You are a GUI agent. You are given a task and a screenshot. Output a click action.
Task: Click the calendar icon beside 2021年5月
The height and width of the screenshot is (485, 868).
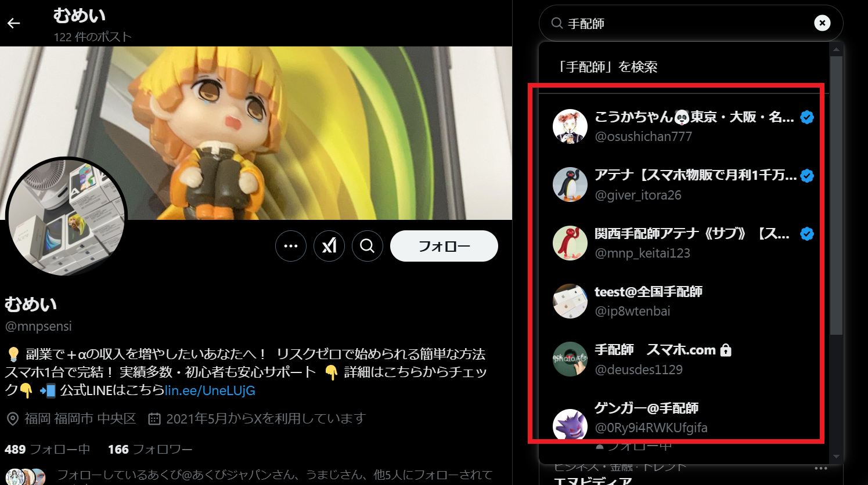(x=154, y=419)
